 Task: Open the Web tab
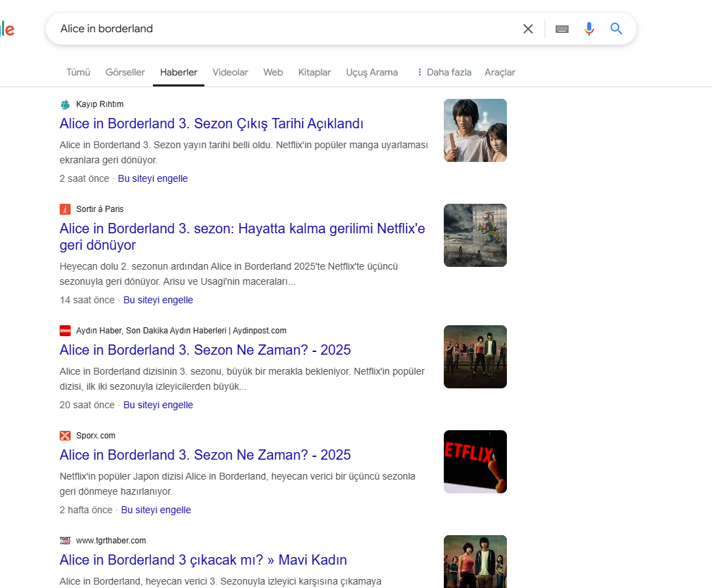[x=273, y=72]
